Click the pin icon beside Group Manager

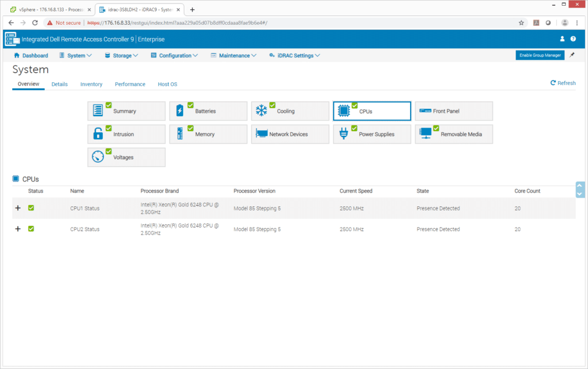[x=572, y=55]
